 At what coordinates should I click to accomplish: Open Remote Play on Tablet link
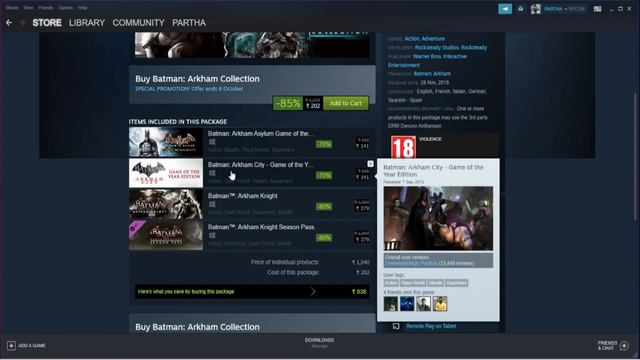point(431,326)
